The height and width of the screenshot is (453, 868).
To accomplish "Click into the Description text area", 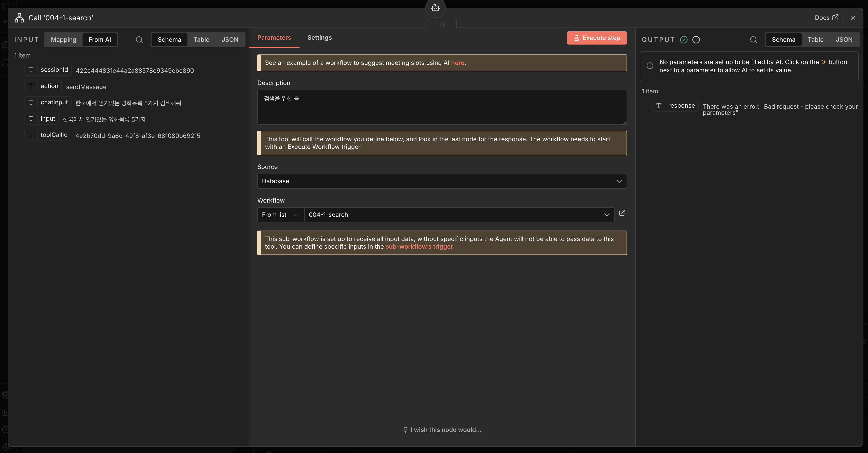I will point(441,107).
